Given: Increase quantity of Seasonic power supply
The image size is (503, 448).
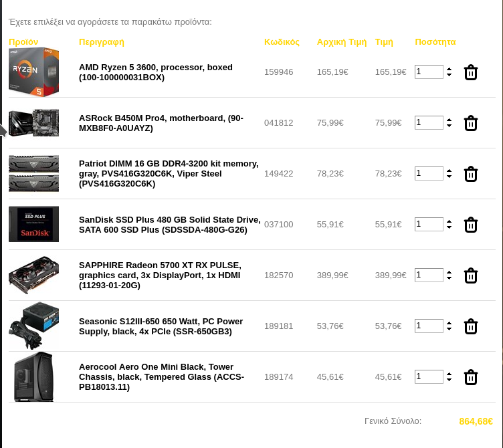Looking at the screenshot, I should pyautogui.click(x=449, y=323).
